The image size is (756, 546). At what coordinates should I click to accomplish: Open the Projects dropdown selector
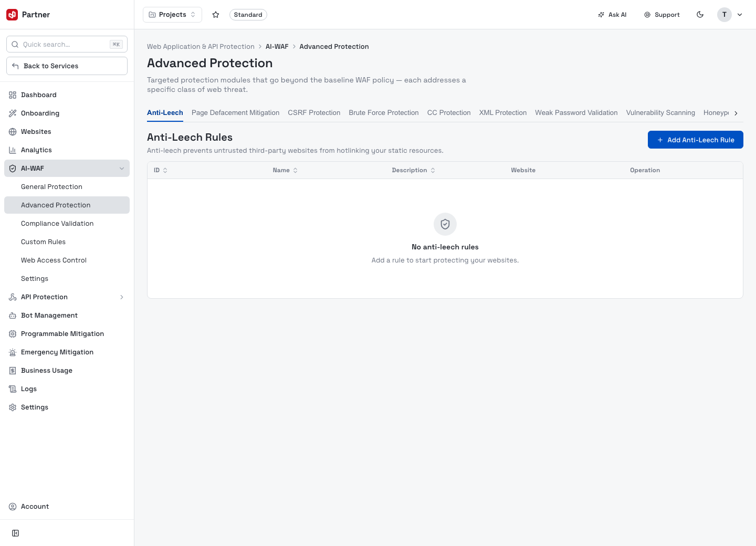coord(172,15)
